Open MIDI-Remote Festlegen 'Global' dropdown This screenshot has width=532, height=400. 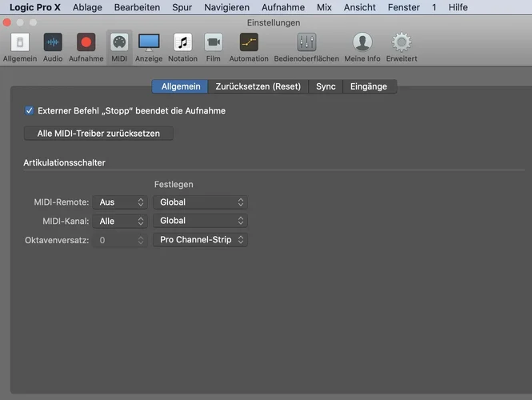tap(200, 202)
